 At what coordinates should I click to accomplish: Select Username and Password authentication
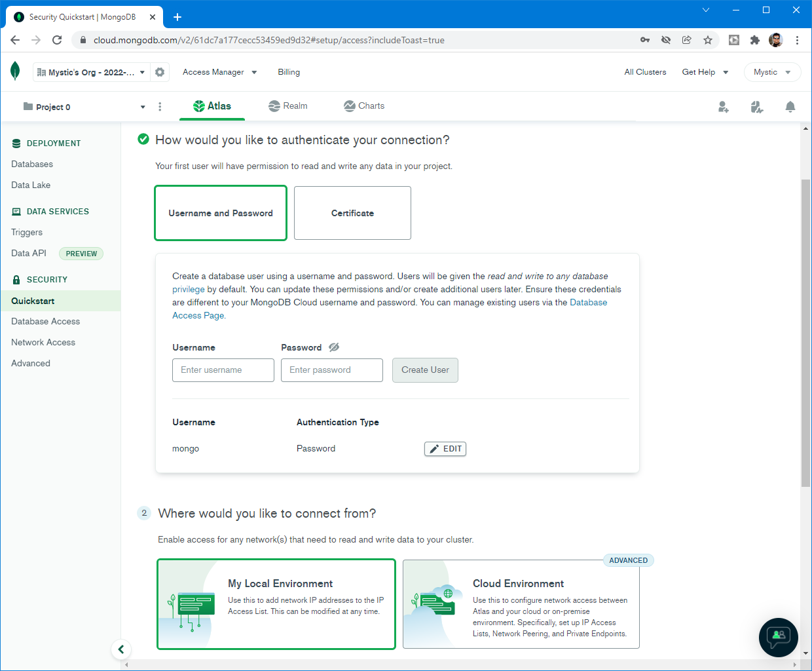(221, 213)
